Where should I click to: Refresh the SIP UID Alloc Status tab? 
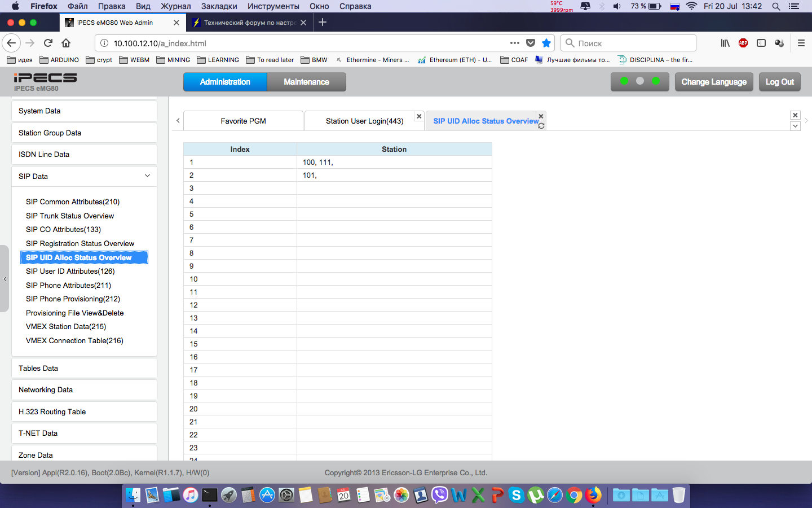point(541,126)
